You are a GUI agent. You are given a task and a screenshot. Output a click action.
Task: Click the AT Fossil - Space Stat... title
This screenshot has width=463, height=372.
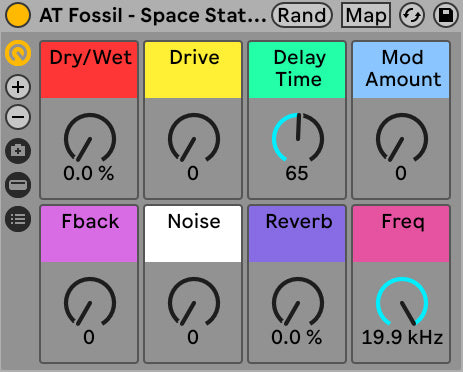tap(153, 15)
